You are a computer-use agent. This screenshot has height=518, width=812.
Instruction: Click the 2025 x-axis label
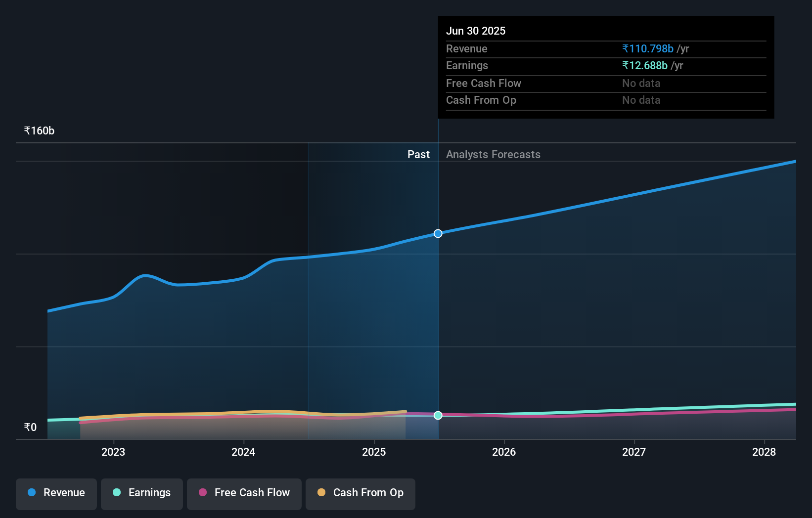pos(374,452)
